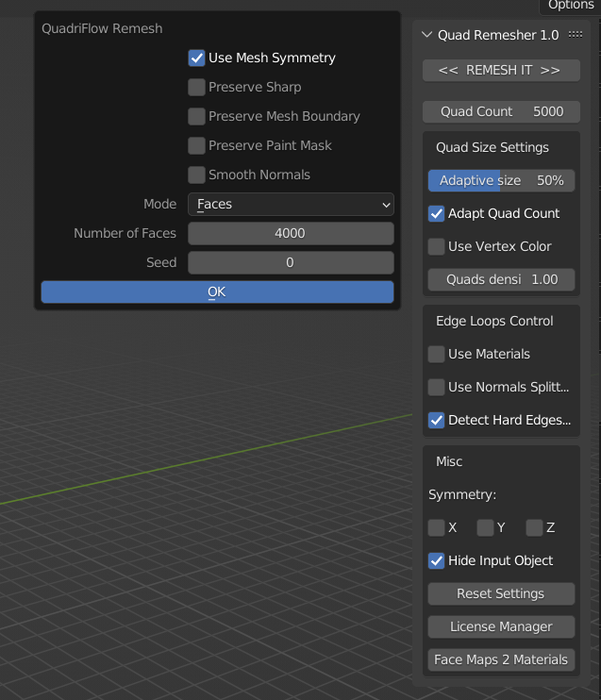Click the Number of Faces field
Screen dimensions: 601x700
coord(291,233)
